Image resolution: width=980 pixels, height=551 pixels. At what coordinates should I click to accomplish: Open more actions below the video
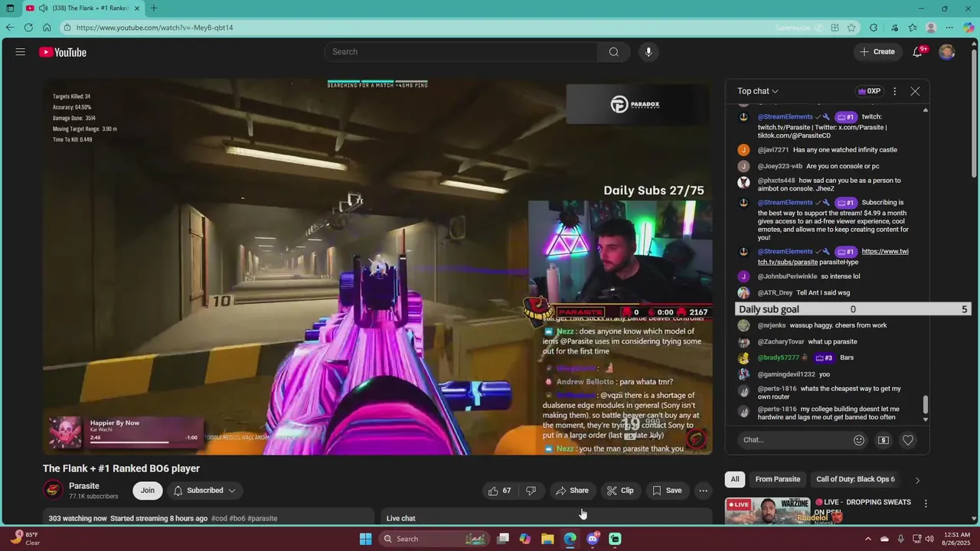pyautogui.click(x=703, y=491)
